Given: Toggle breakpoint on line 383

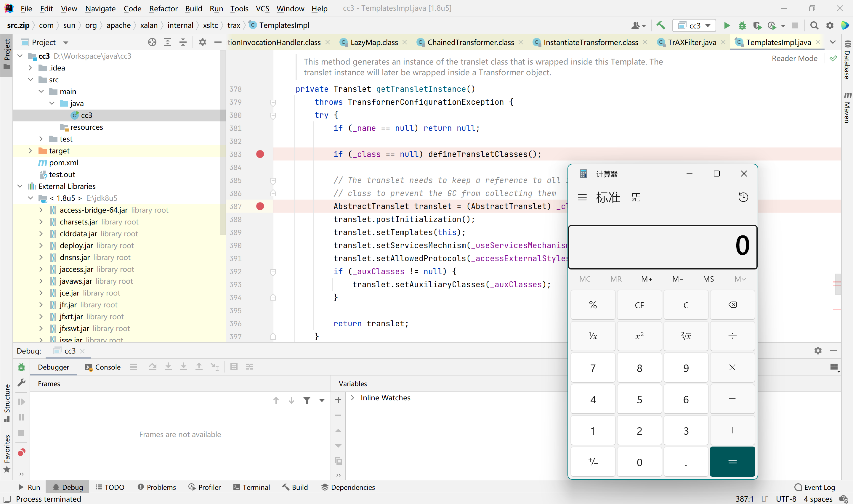Looking at the screenshot, I should coord(260,154).
